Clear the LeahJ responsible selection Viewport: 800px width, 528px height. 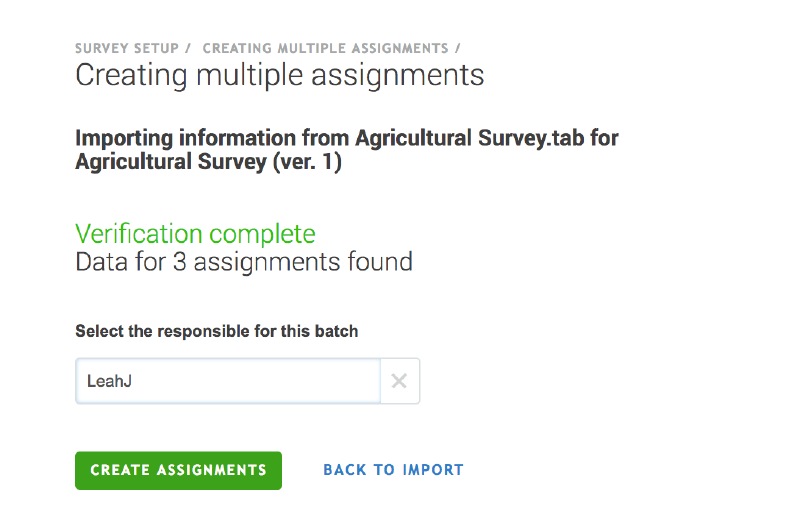(399, 381)
